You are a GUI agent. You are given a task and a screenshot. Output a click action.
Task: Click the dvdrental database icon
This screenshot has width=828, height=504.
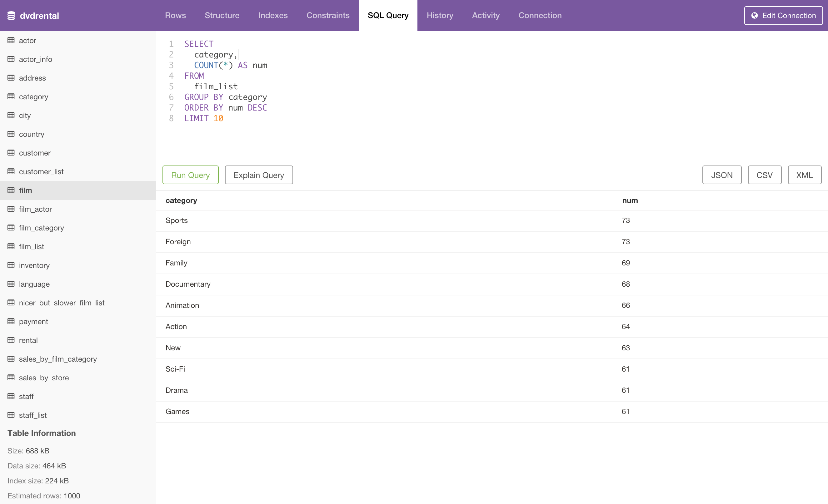point(12,15)
